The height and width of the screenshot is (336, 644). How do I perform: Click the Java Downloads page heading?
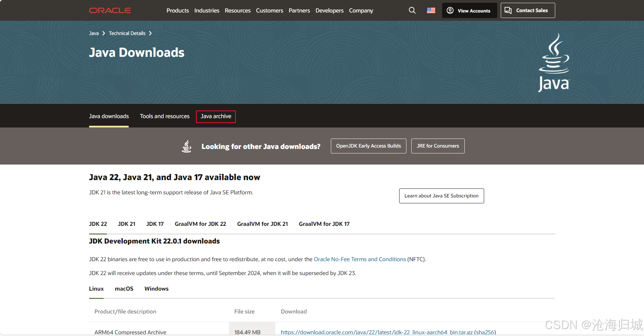(137, 53)
